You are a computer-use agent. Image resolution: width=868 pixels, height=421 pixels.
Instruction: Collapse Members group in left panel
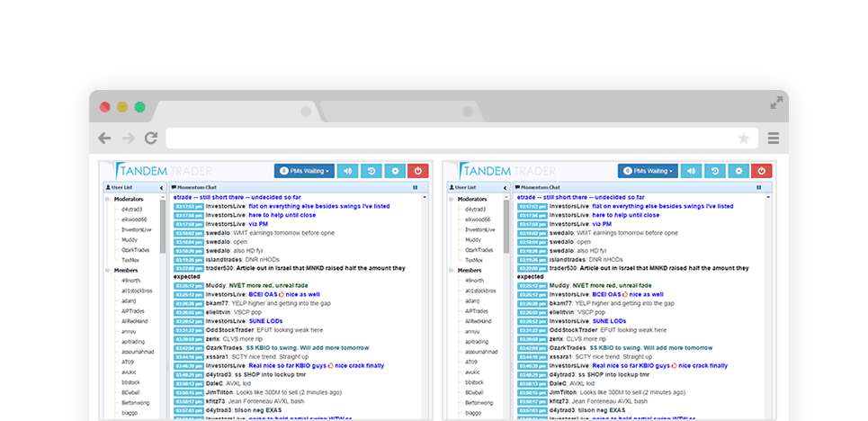click(107, 271)
